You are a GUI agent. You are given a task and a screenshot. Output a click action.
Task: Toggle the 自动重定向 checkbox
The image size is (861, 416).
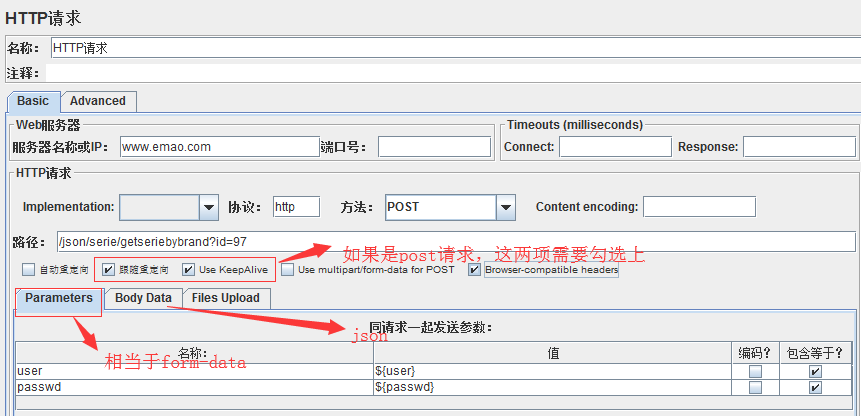point(27,269)
